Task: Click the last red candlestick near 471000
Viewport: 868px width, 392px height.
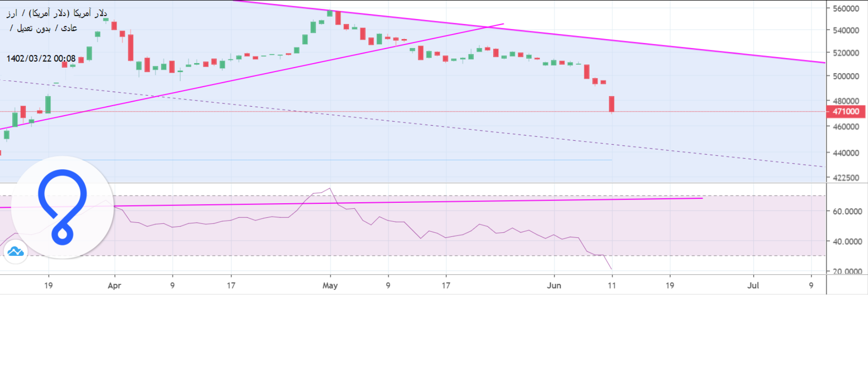Action: click(x=612, y=104)
